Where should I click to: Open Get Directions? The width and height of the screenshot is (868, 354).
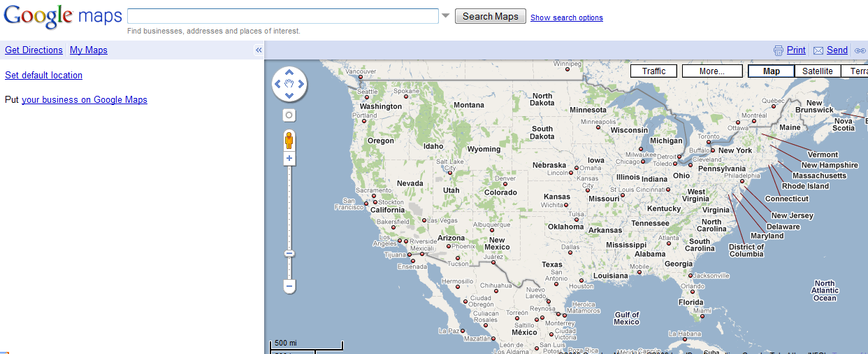pyautogui.click(x=34, y=50)
